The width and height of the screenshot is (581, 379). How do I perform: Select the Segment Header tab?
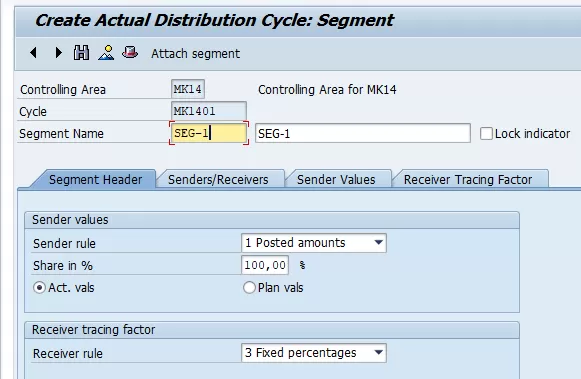[x=95, y=180]
